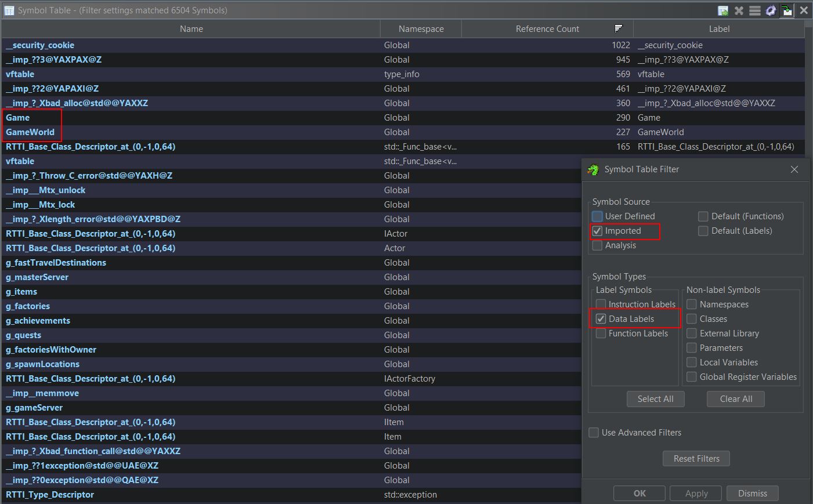Select the g_items symbol
Viewport: 813px width, 504px height.
tap(21, 292)
